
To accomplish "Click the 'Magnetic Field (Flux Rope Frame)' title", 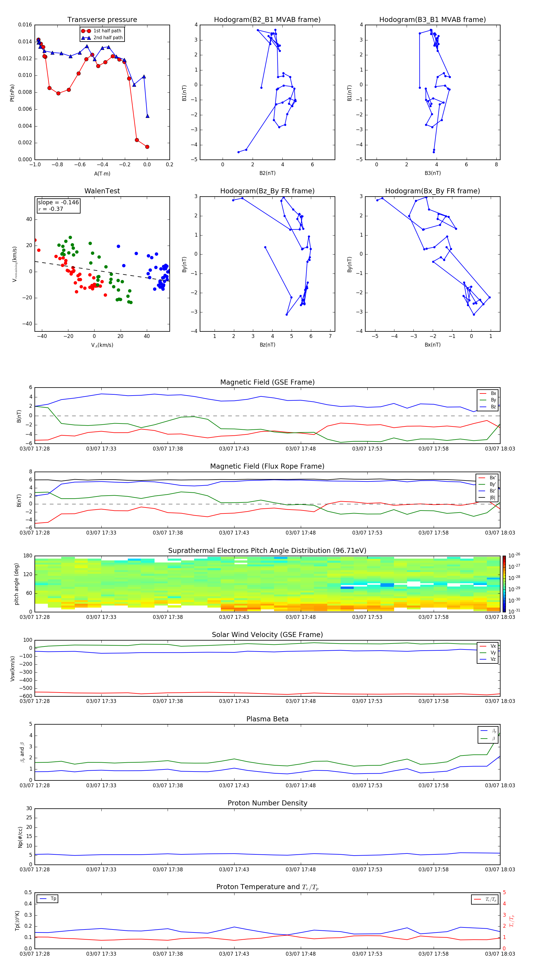I will pyautogui.click(x=267, y=467).
